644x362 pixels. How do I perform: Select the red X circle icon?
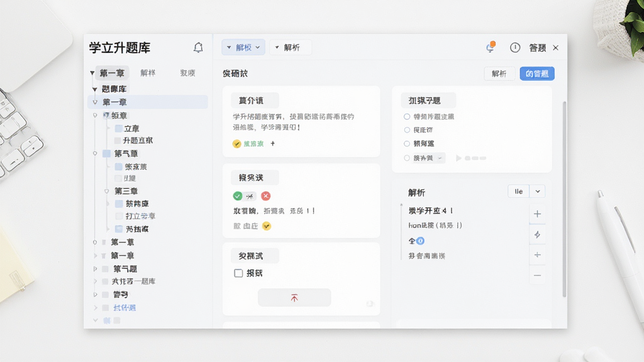[266, 196]
